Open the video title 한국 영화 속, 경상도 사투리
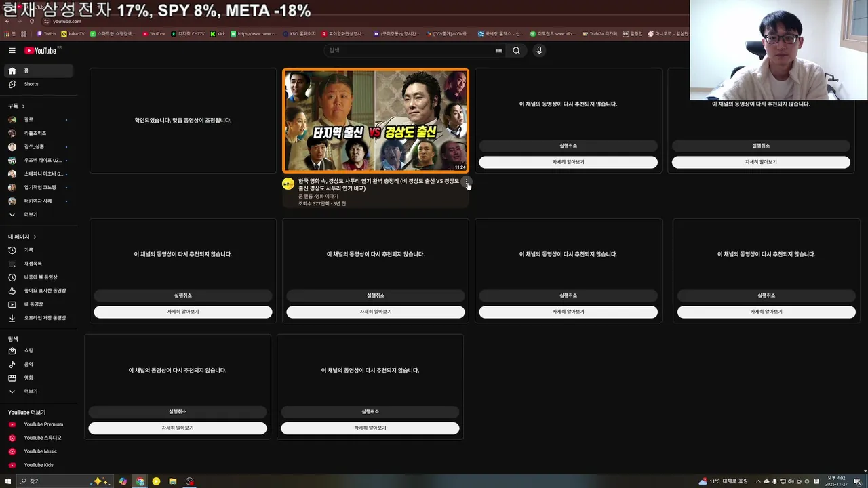 coord(378,184)
